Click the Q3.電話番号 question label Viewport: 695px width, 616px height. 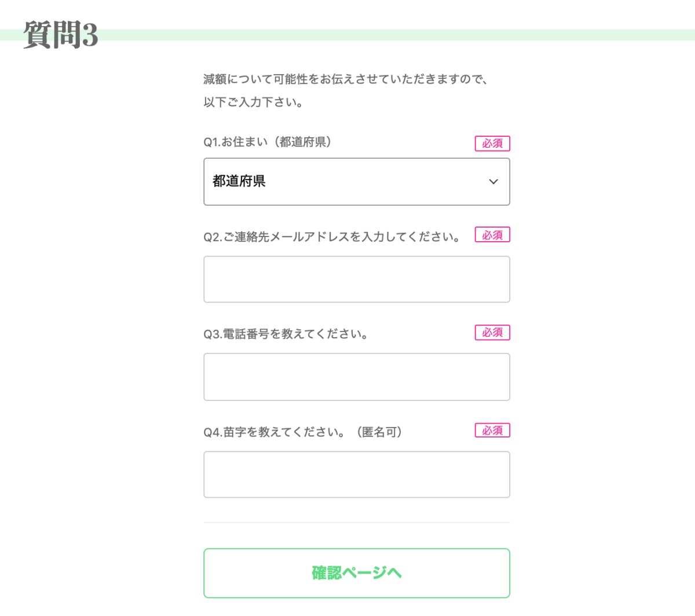pyautogui.click(x=286, y=334)
